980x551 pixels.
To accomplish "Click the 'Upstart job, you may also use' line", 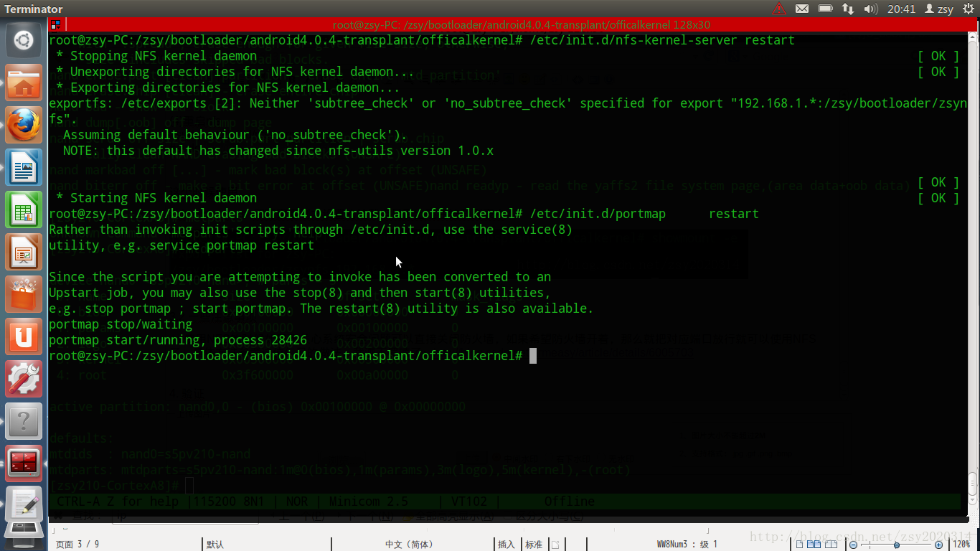I will 300,293.
